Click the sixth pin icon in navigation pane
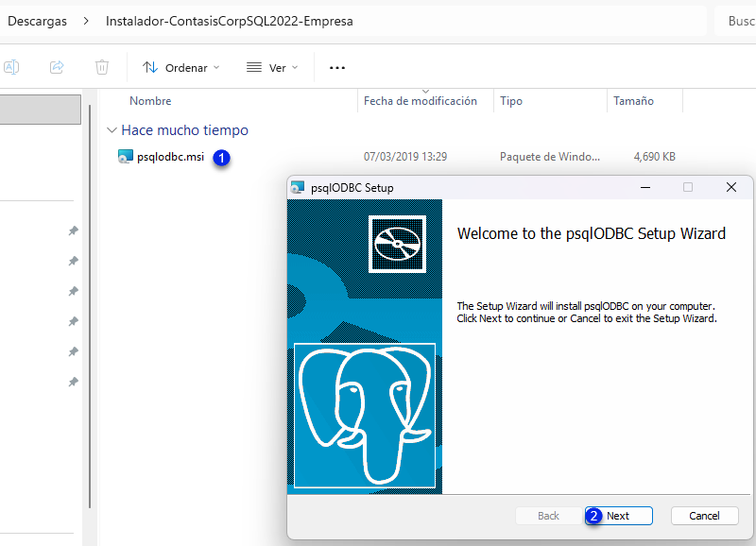The width and height of the screenshot is (756, 546). coord(74,383)
